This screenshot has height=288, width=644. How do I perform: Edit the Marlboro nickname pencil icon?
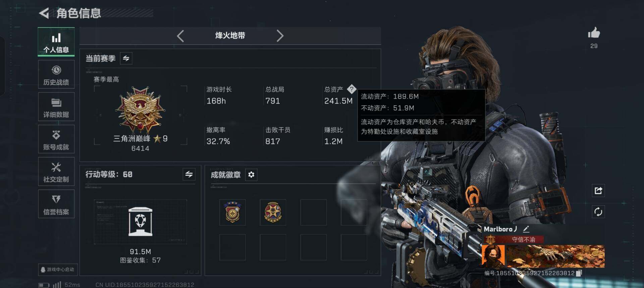tap(526, 229)
